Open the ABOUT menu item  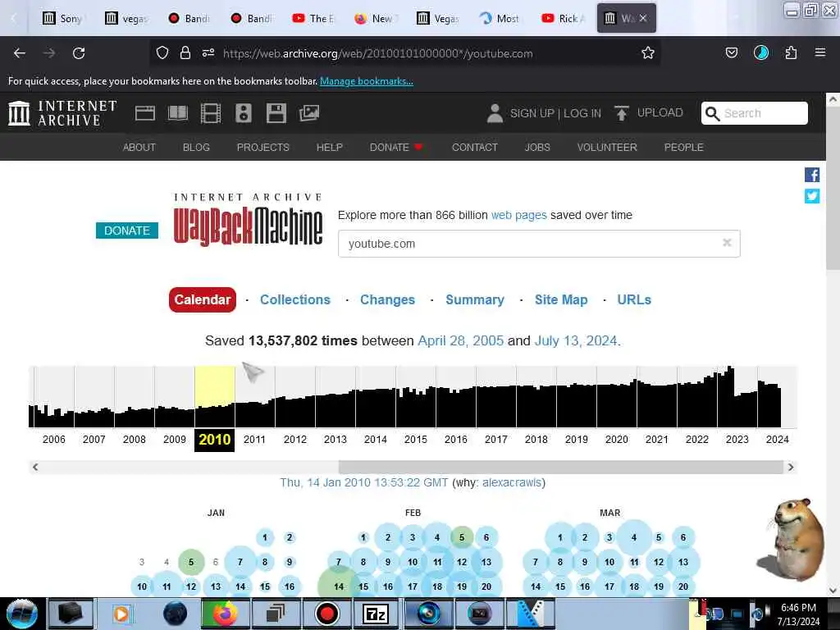click(x=139, y=148)
